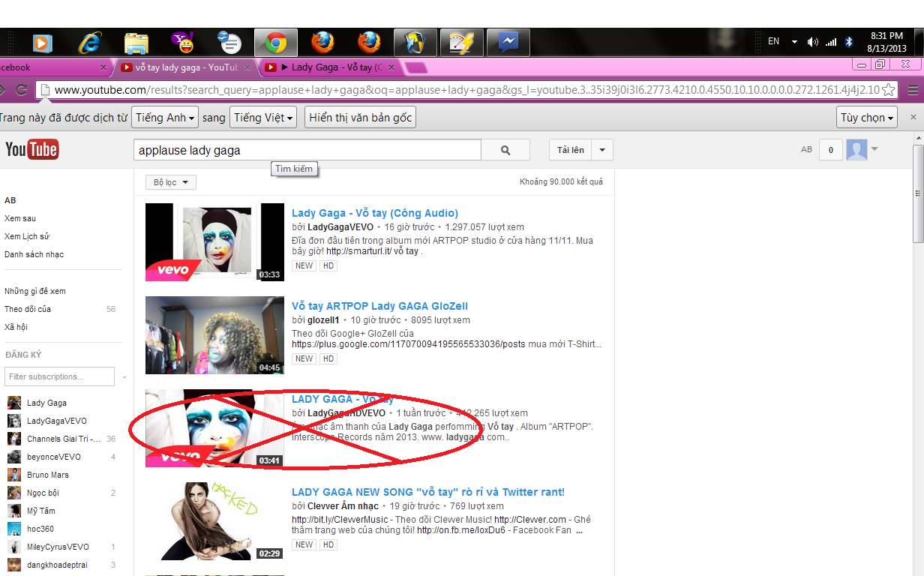Click the Bluetooth tray icon
Image resolution: width=924 pixels, height=576 pixels.
pyautogui.click(x=849, y=42)
